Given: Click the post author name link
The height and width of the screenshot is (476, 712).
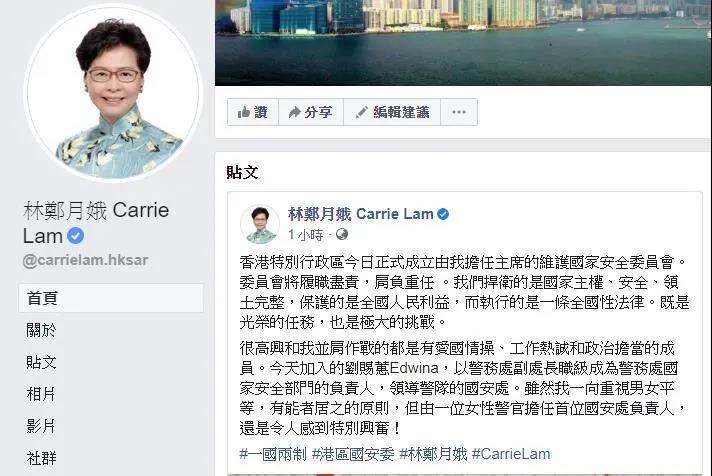Looking at the screenshot, I should pos(361,214).
